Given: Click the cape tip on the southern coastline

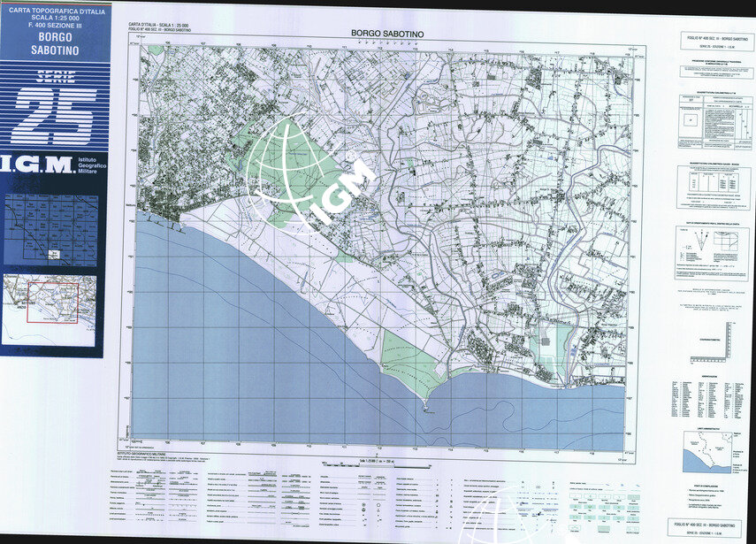Looking at the screenshot, I should 424,408.
